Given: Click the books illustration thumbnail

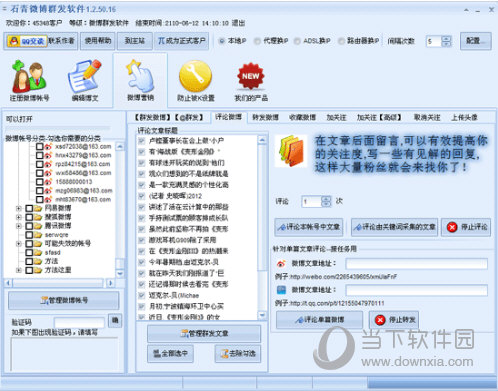Looking at the screenshot, I should (291, 151).
